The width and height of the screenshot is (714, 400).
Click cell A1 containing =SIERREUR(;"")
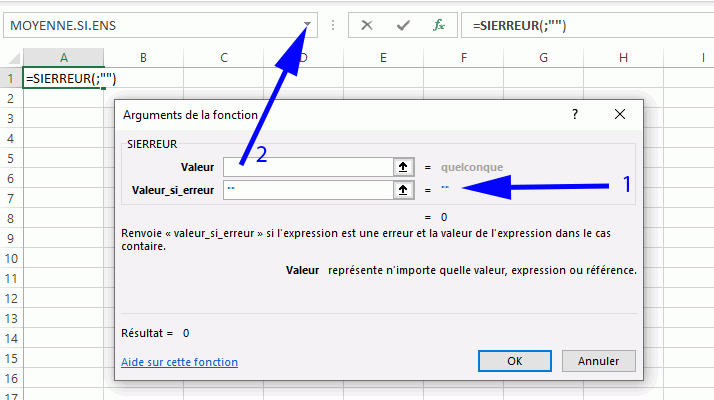(64, 78)
